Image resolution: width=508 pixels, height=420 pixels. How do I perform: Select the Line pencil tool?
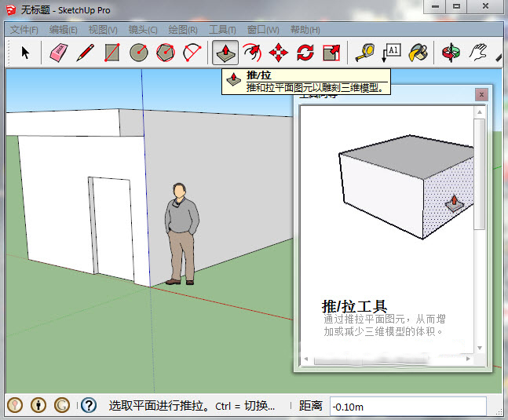pyautogui.click(x=86, y=53)
